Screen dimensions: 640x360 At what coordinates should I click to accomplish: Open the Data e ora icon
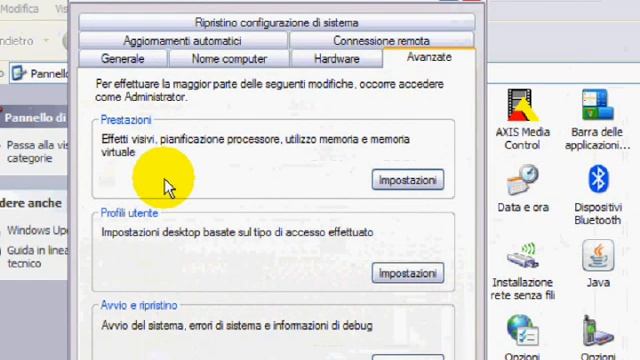522,180
